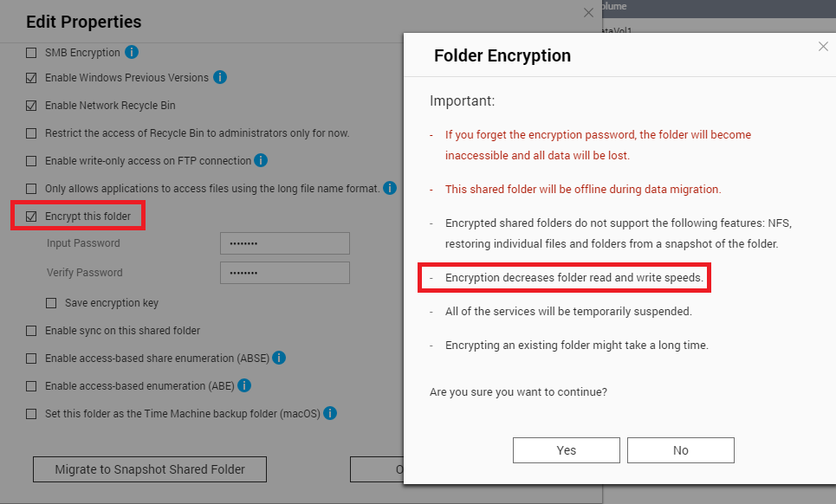The width and height of the screenshot is (836, 504).
Task: Close the Folder Encryption dialog
Action: click(823, 47)
